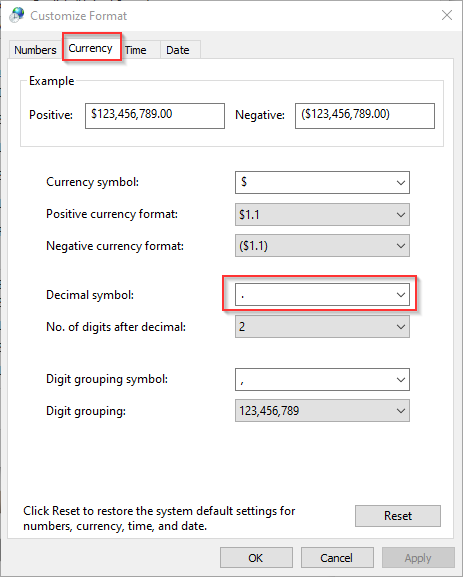Open the Currency symbol dropdown
463x577 pixels.
[322, 182]
